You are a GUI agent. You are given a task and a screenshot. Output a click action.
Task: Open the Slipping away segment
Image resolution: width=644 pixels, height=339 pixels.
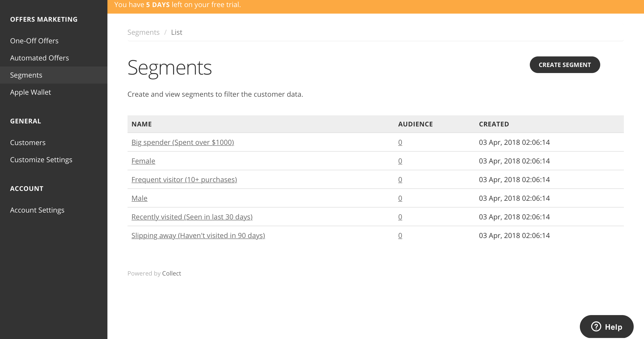click(x=198, y=235)
